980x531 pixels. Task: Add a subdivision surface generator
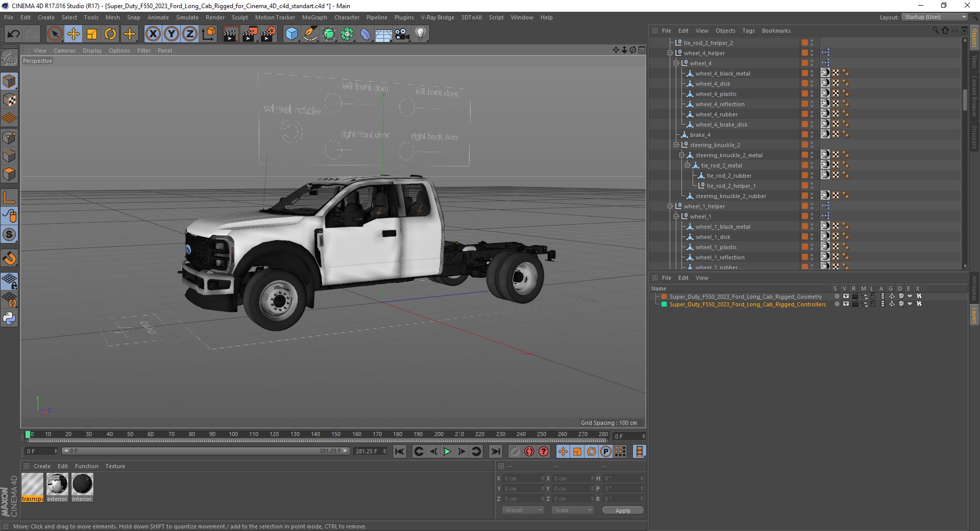(x=329, y=34)
